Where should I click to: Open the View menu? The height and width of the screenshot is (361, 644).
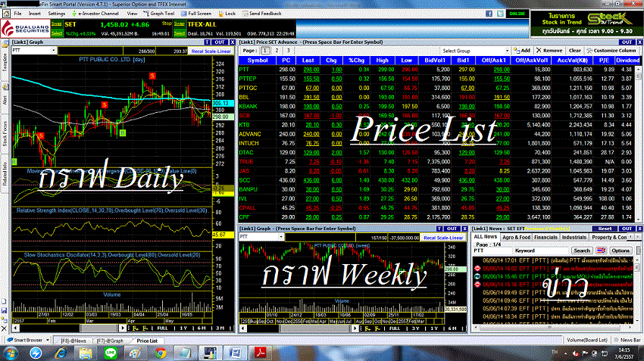(132, 14)
